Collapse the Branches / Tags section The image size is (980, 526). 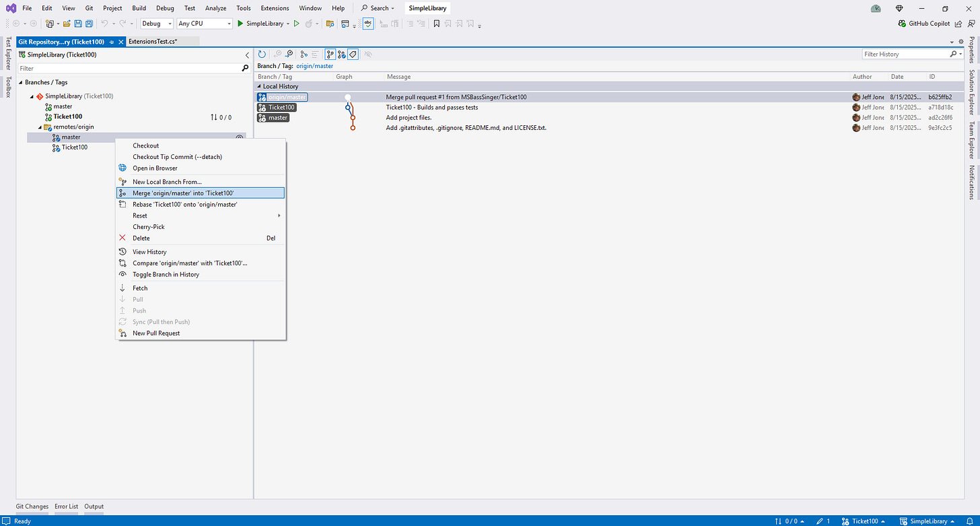point(20,82)
